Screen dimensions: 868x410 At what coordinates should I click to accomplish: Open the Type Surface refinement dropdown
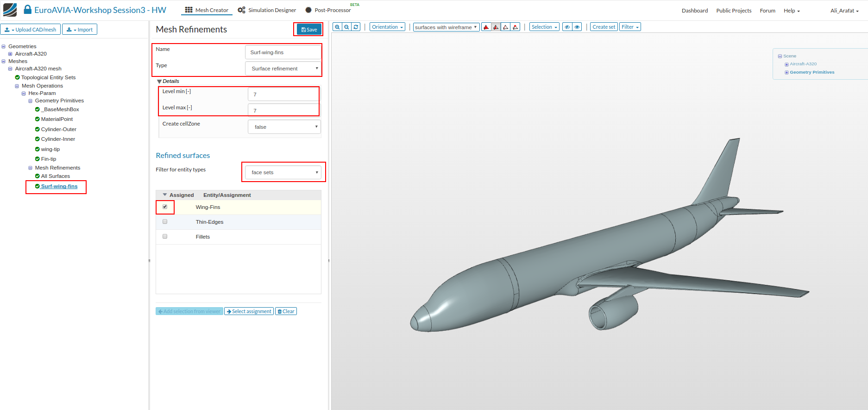click(283, 69)
